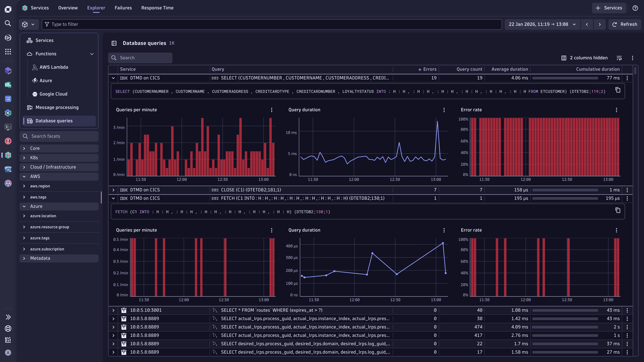Collapse the Functions section
Screen dimensions: 644x362
(92, 54)
